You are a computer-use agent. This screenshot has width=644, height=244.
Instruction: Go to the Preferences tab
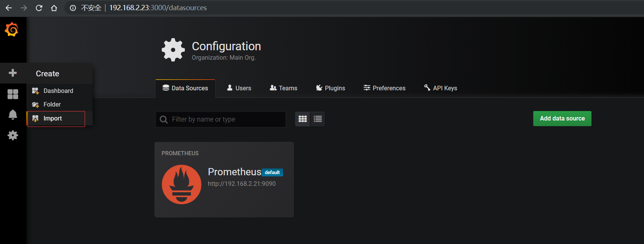tap(384, 88)
